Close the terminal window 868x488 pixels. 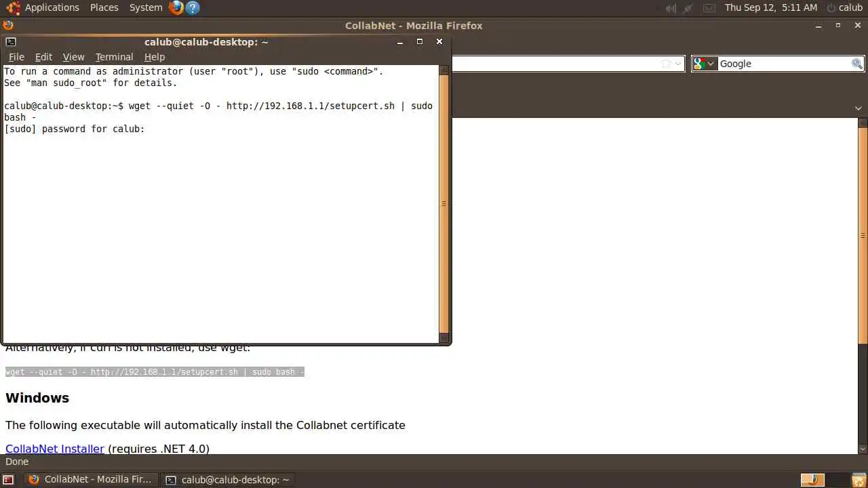pyautogui.click(x=439, y=42)
